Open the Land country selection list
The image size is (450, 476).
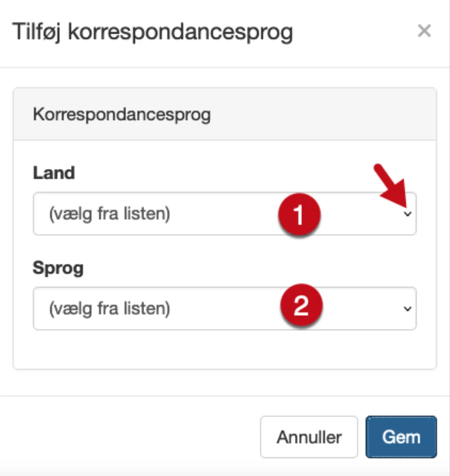(x=189, y=214)
